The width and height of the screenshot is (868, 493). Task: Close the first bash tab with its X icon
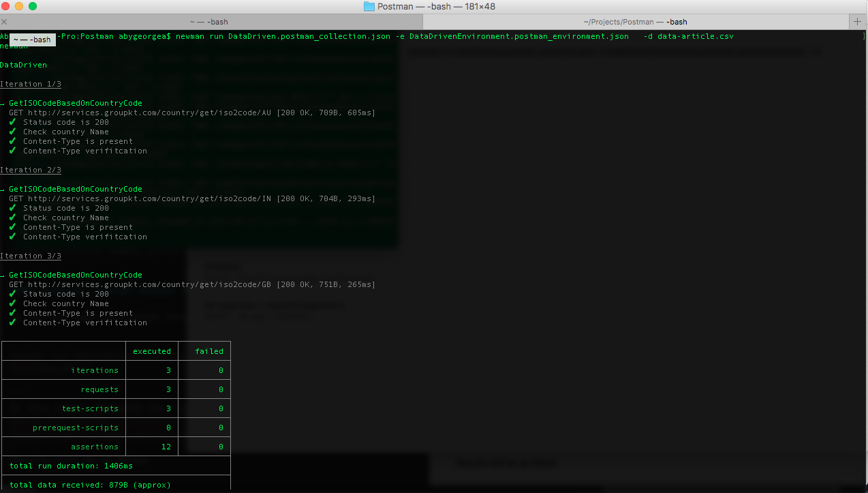point(5,22)
